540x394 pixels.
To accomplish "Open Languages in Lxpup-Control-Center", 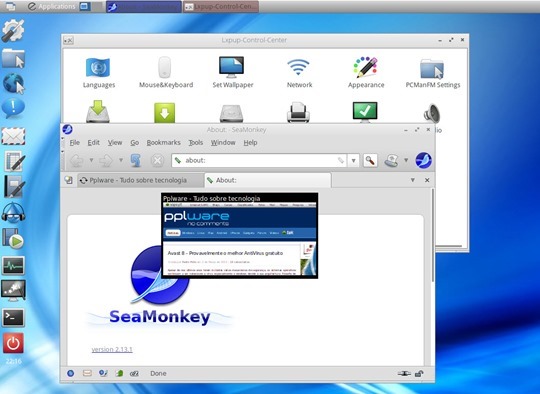I will click(x=98, y=73).
